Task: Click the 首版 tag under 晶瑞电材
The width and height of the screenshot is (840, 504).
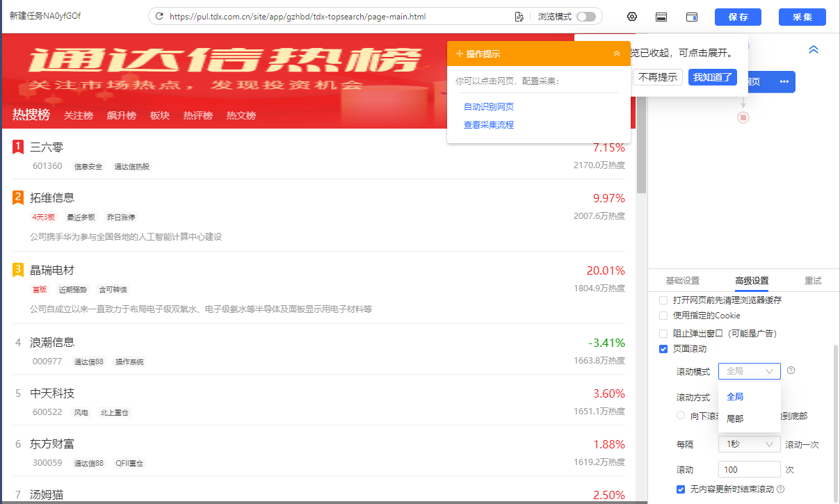Action: [40, 290]
